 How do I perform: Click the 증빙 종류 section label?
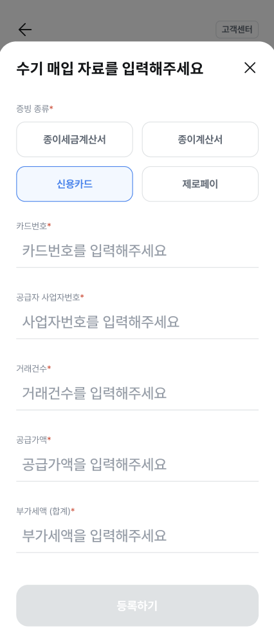(35, 108)
